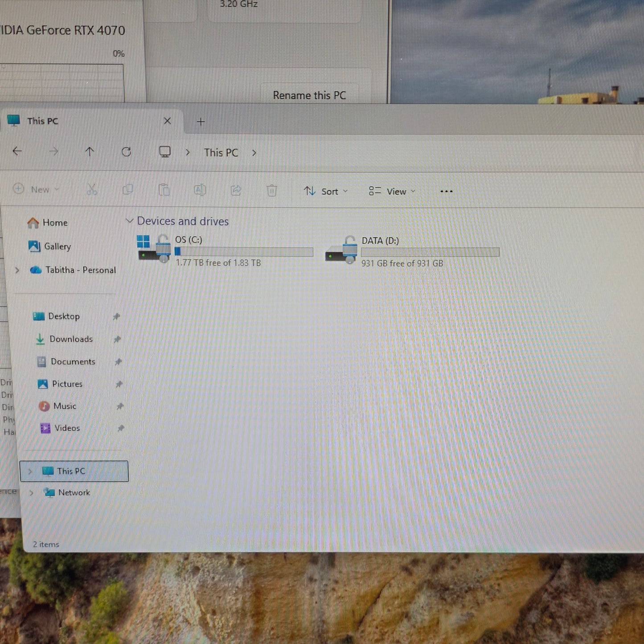Open the DATA (D:) drive

pyautogui.click(x=380, y=241)
